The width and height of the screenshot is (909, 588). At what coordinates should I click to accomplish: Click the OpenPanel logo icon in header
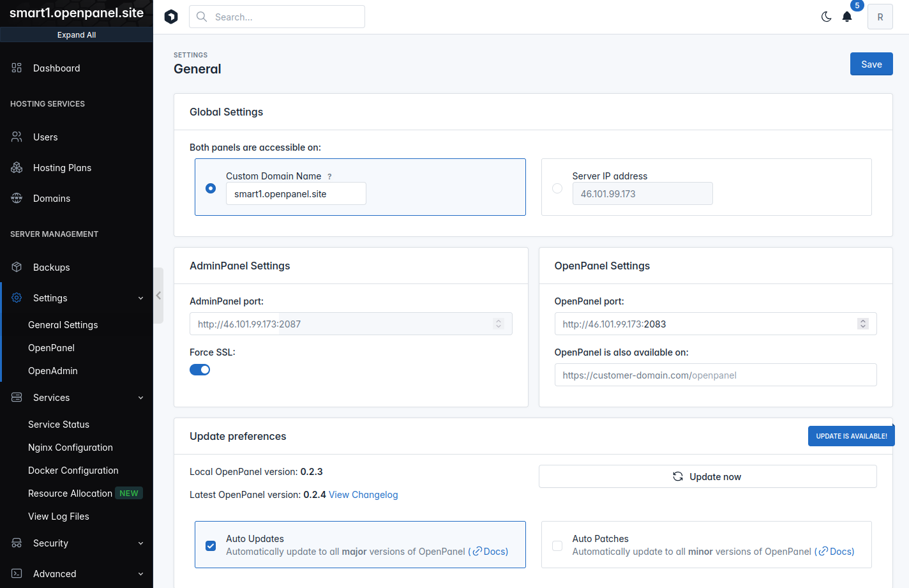171,17
